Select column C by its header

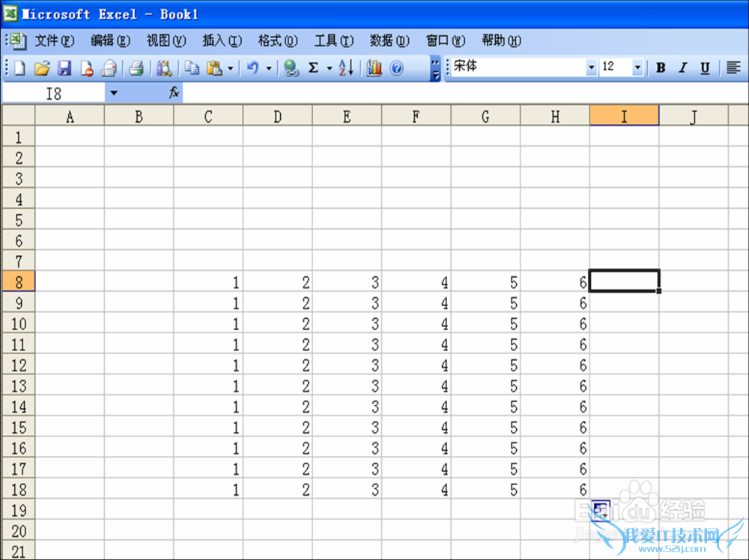[208, 116]
